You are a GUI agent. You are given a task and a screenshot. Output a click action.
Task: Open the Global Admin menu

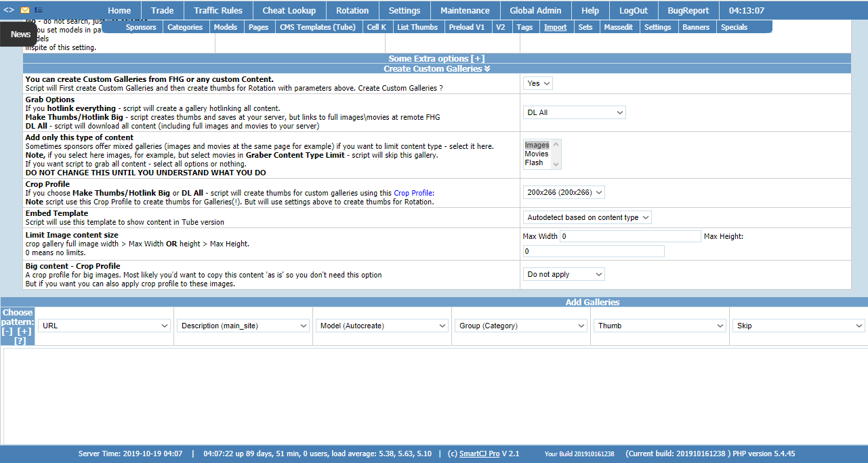point(535,10)
